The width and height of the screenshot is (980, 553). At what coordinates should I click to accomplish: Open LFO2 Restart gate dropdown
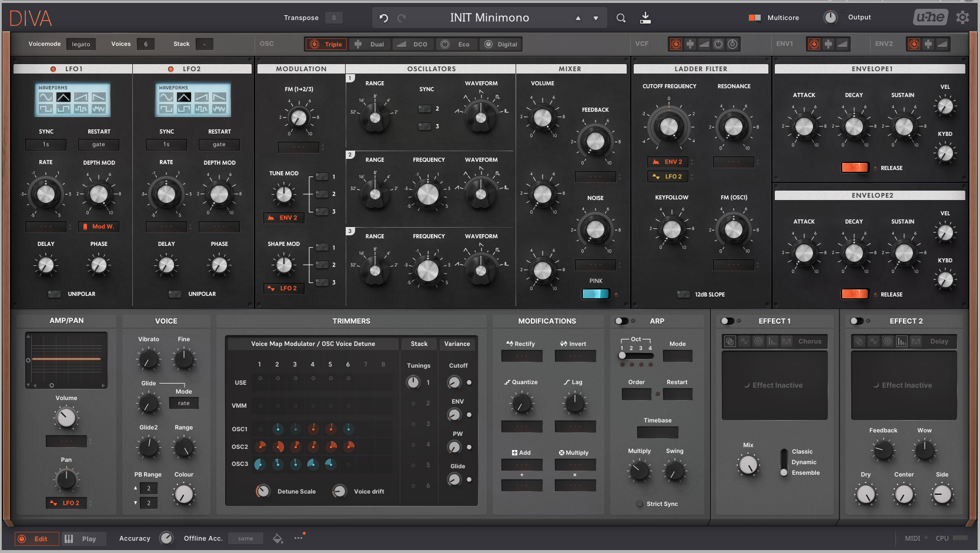point(219,145)
